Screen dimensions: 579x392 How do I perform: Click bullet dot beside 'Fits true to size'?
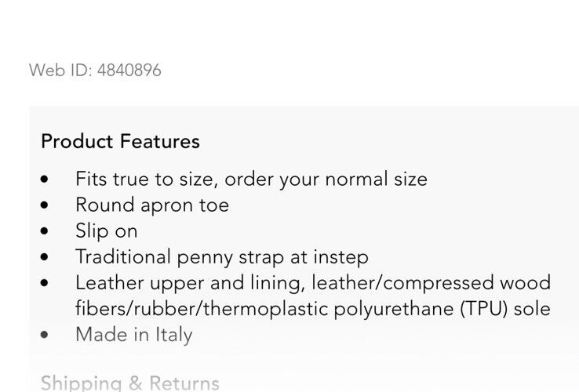tap(44, 180)
